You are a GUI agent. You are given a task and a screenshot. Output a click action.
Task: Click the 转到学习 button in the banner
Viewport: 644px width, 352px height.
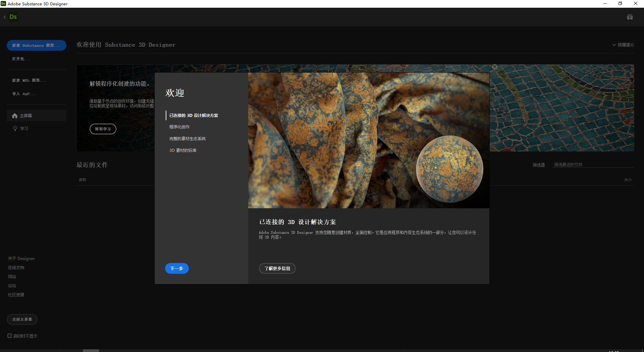coord(103,129)
